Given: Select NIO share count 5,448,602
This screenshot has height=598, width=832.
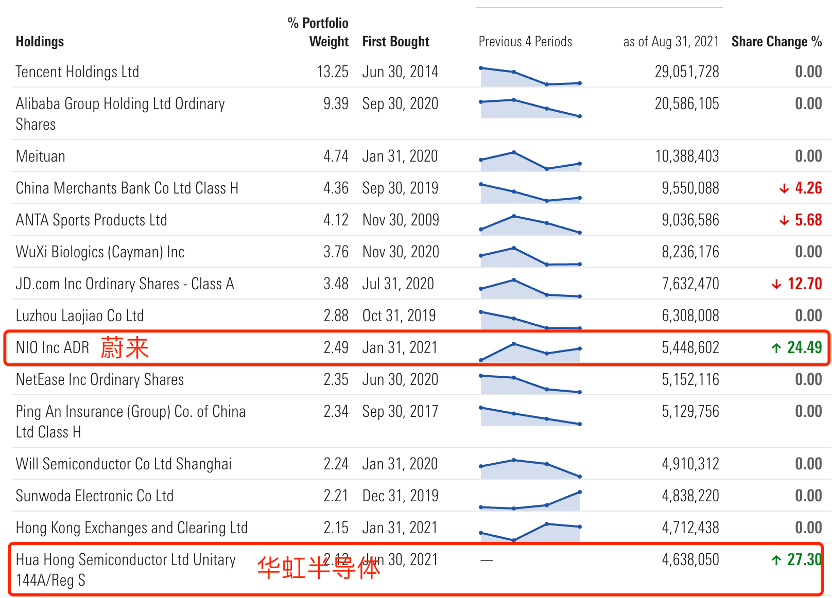Looking at the screenshot, I should 690,348.
